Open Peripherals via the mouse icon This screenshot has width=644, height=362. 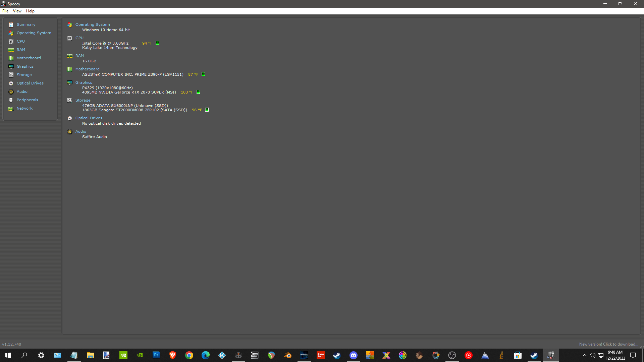[x=11, y=100]
